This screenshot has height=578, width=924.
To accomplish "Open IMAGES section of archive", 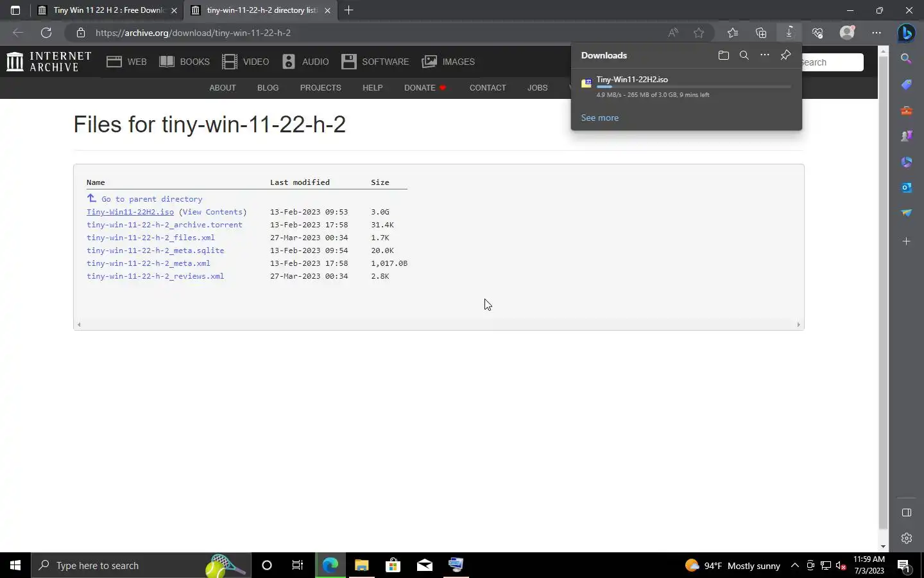I will point(449,62).
